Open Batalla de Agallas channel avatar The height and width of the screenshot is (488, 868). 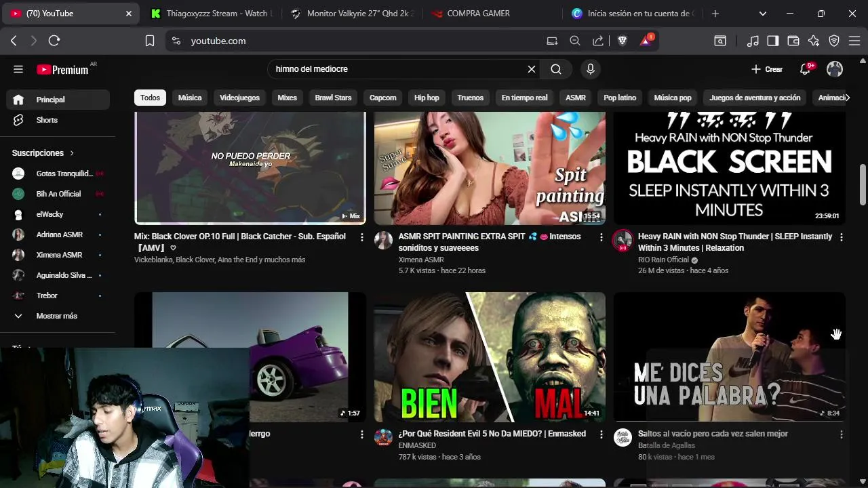[x=623, y=437]
